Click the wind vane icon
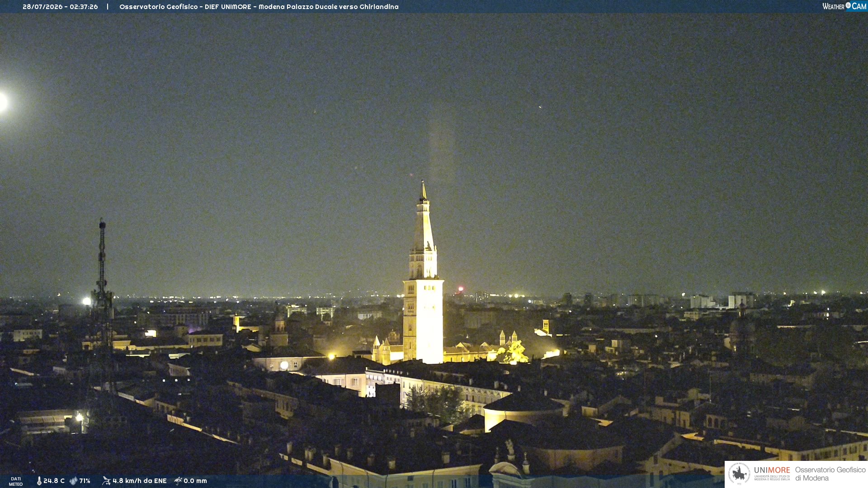The width and height of the screenshot is (868, 488). 106,481
